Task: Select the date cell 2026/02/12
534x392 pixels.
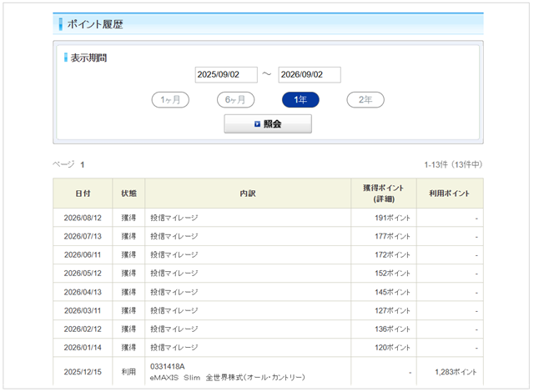Action: click(x=83, y=329)
